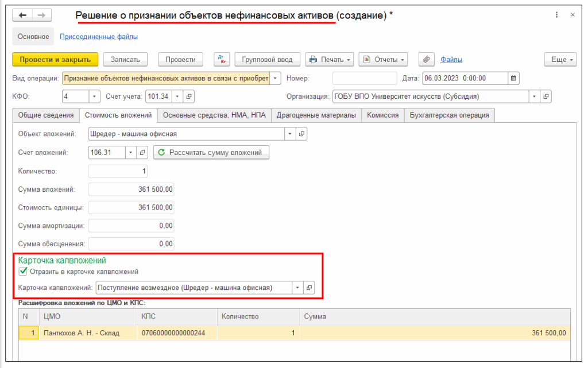Close the document form
This screenshot has height=368, width=588.
(x=572, y=15)
